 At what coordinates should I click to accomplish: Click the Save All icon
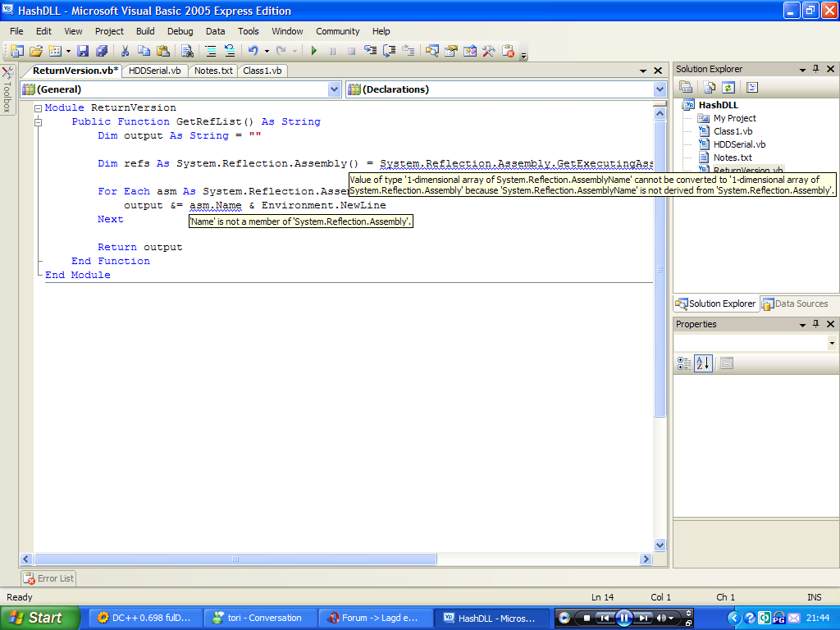[x=102, y=51]
